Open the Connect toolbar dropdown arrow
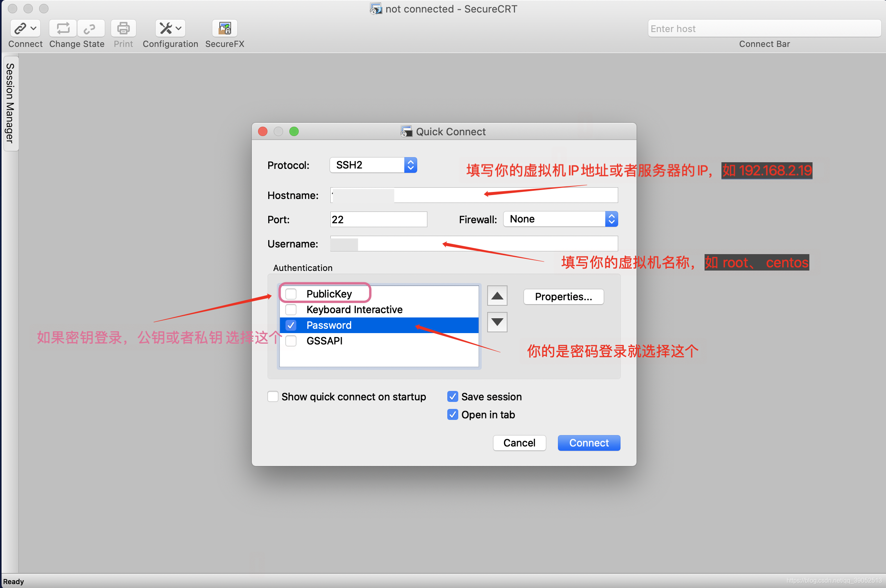 point(34,28)
